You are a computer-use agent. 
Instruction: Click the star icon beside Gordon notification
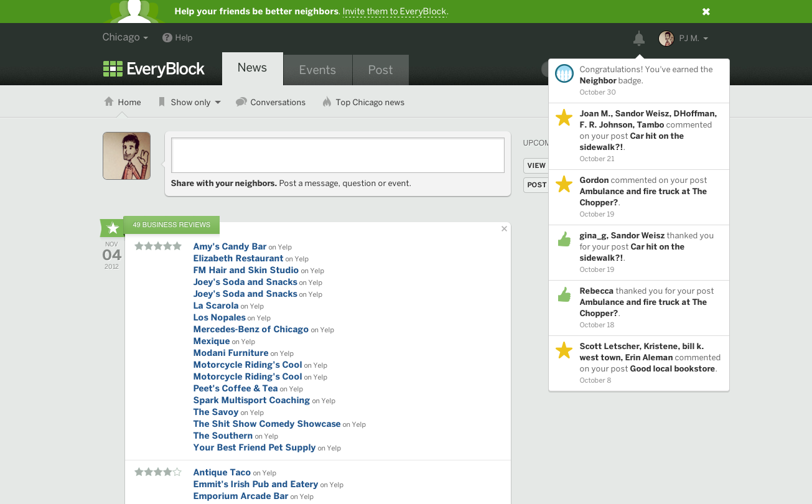(x=564, y=184)
